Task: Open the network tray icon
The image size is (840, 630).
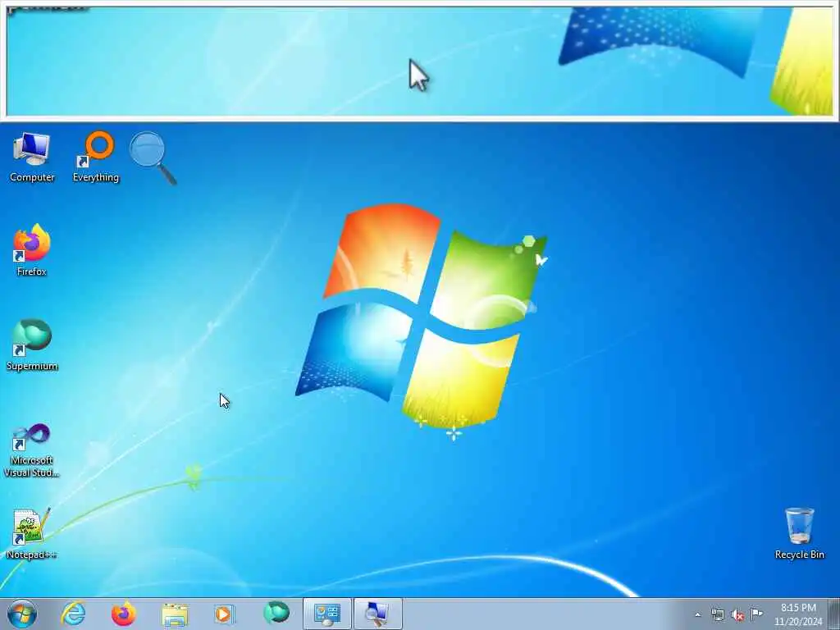Action: point(717,614)
